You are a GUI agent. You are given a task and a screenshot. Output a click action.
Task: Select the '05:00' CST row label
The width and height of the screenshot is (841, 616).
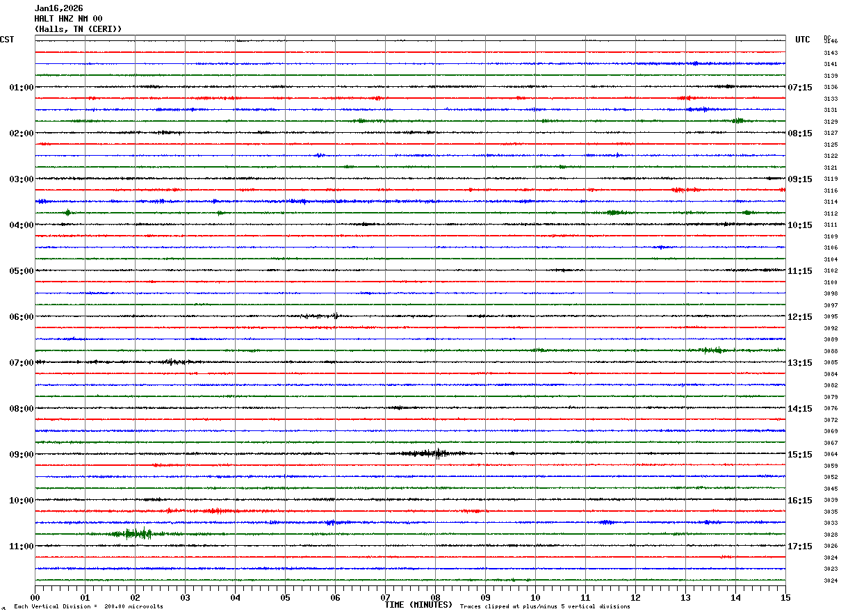(22, 271)
